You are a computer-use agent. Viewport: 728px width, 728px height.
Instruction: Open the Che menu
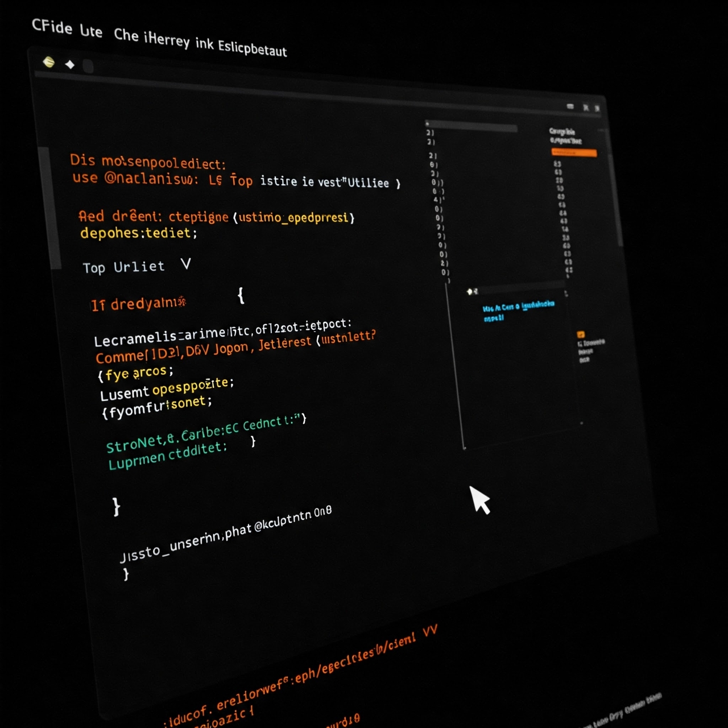point(126,35)
